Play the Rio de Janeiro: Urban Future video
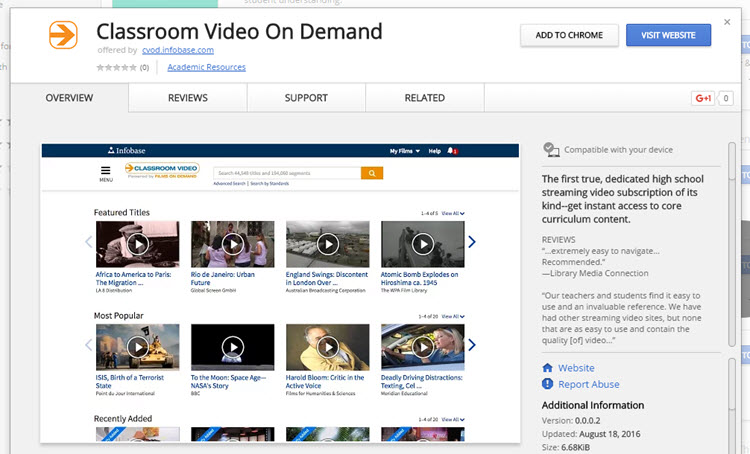The width and height of the screenshot is (750, 454). pyautogui.click(x=233, y=244)
